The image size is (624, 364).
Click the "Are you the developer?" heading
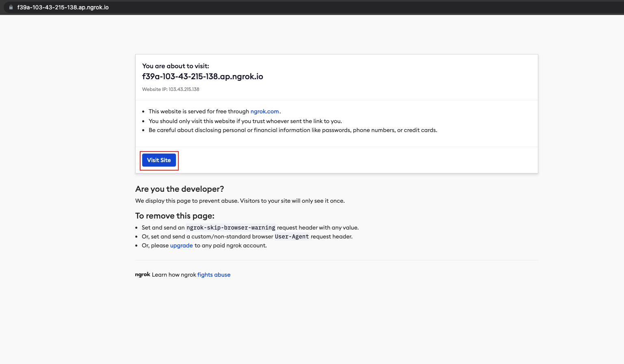180,189
